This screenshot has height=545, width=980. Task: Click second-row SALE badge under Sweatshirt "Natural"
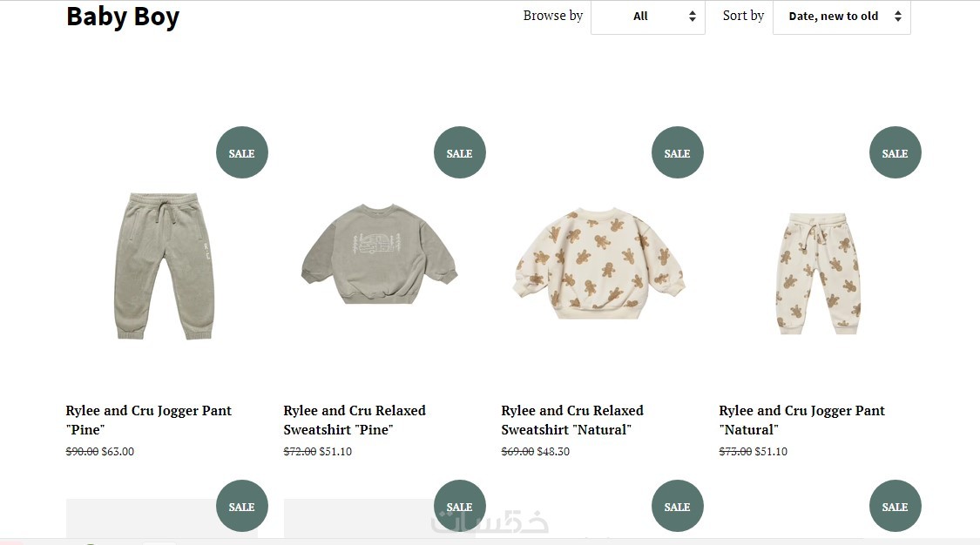[x=677, y=506]
